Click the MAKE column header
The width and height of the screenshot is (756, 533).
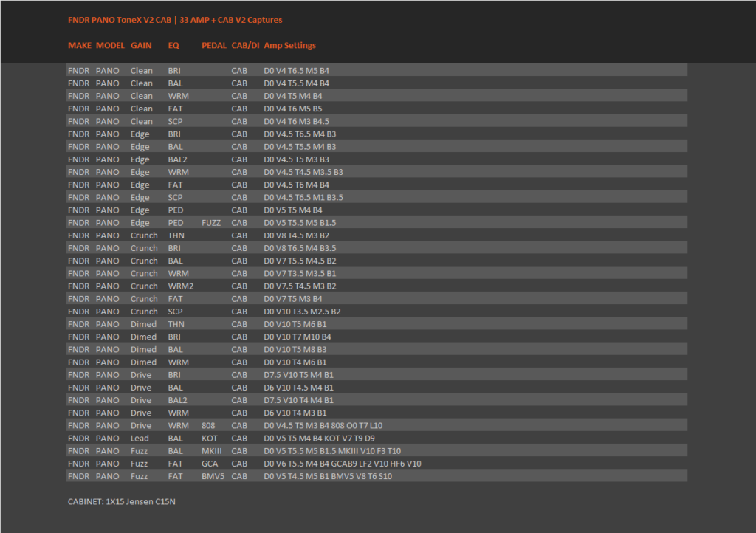coord(80,45)
